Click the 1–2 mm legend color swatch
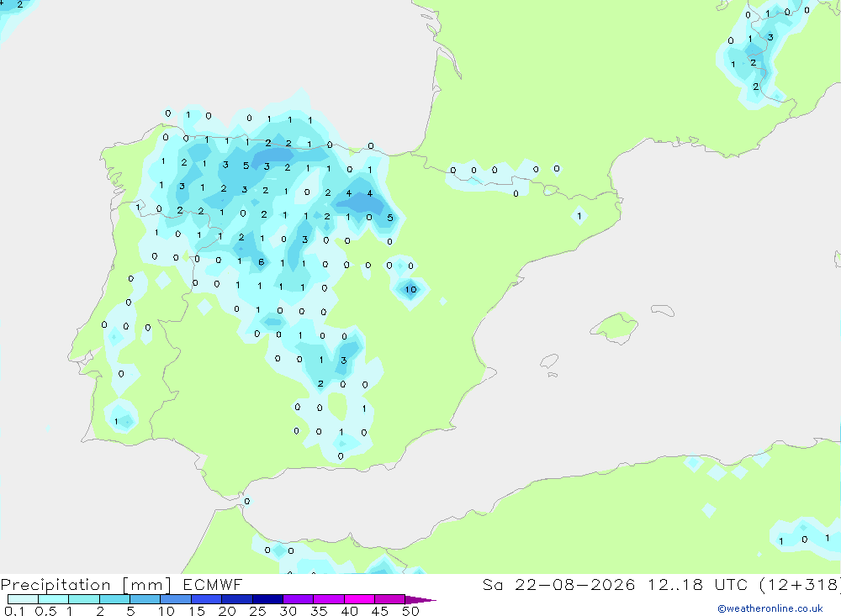The width and height of the screenshot is (841, 616). click(84, 599)
